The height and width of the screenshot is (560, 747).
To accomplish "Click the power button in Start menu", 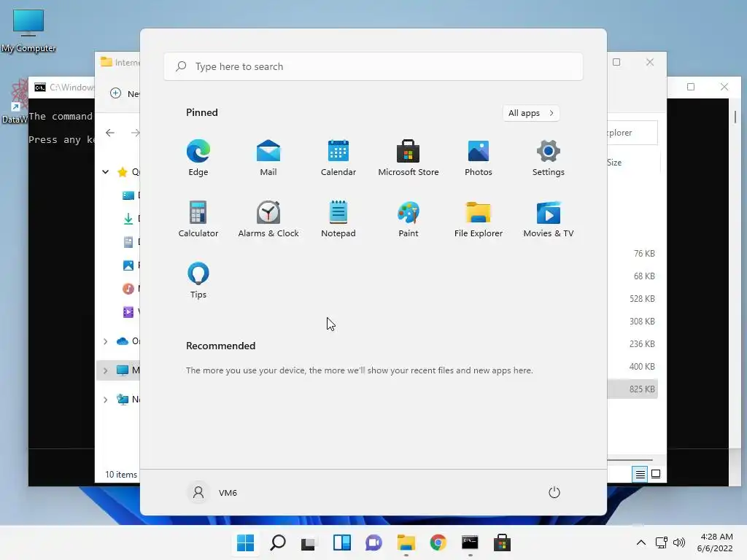I will 554,492.
